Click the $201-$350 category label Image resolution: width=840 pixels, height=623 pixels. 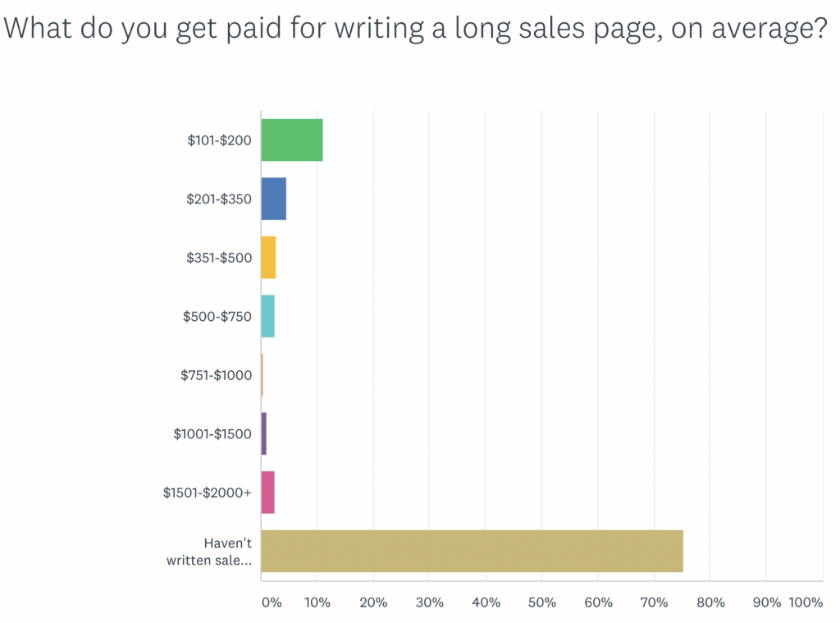(x=219, y=199)
